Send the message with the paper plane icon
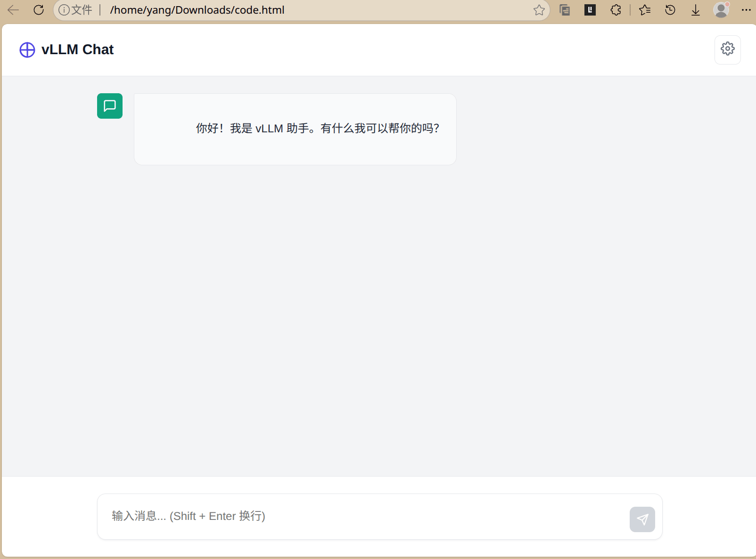Viewport: 756px width, 559px height. click(642, 519)
